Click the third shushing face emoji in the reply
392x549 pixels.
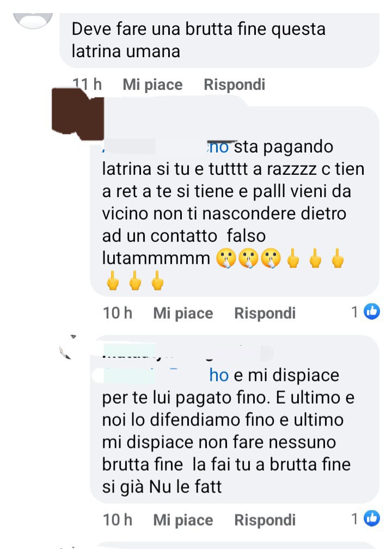271,258
